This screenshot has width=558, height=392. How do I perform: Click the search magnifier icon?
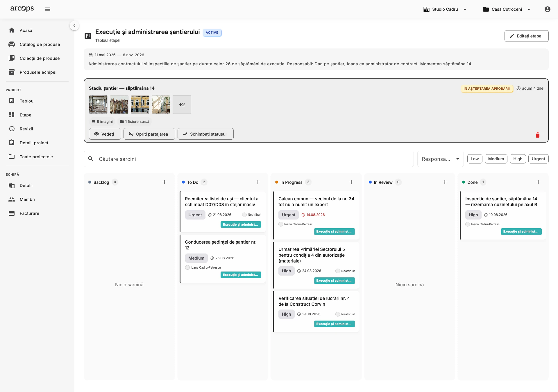(91, 159)
